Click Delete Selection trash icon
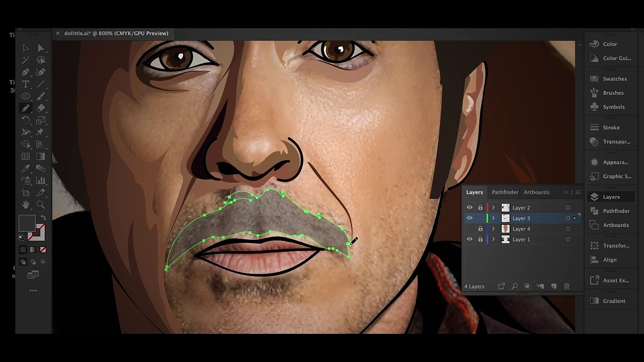644x362 pixels. tap(567, 286)
